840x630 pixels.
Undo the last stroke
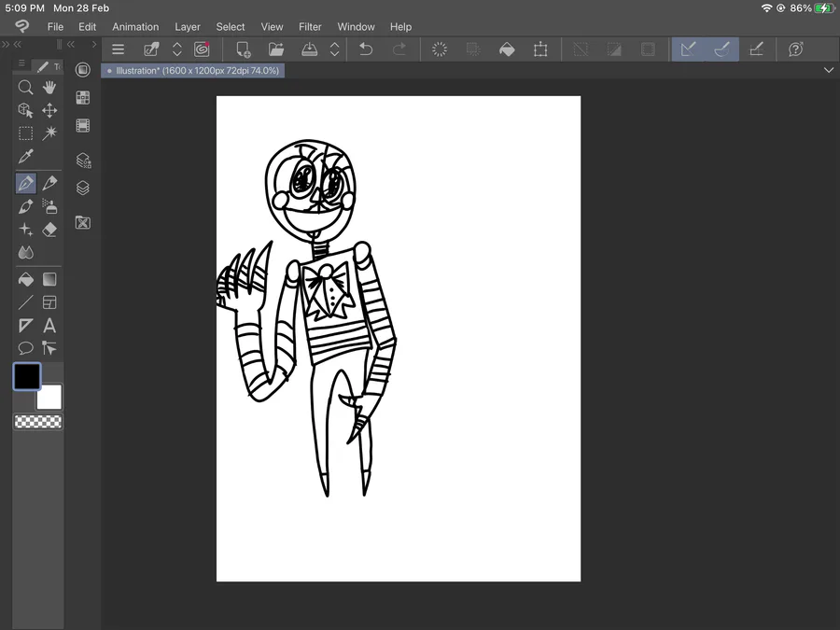click(366, 49)
